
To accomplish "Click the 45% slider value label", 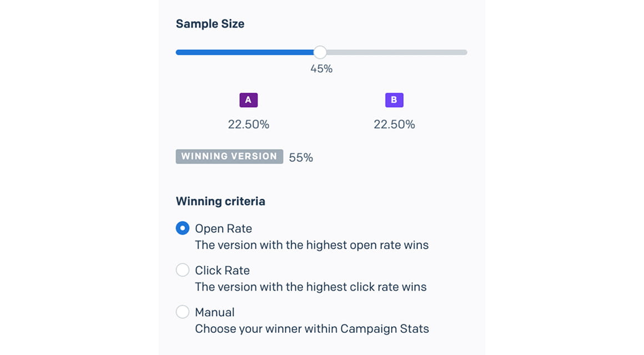I will 321,69.
